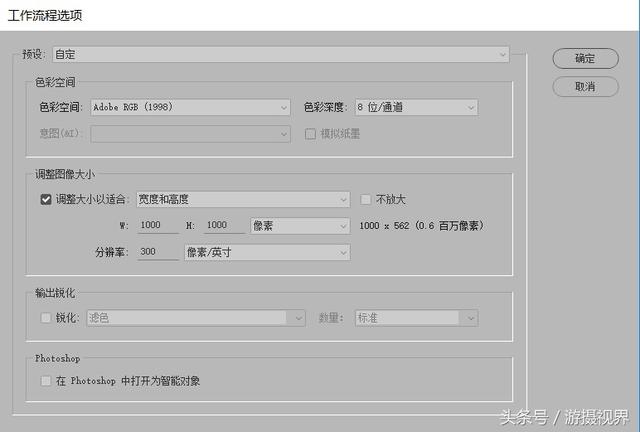Open the 滤色 sharpening dropdown
The height and width of the screenshot is (432, 640).
(x=196, y=318)
